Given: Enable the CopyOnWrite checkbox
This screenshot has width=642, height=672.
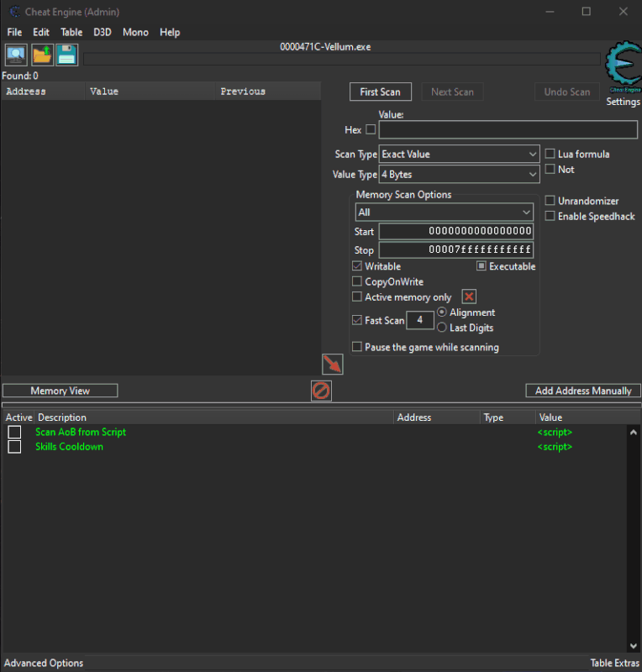Looking at the screenshot, I should point(357,281).
